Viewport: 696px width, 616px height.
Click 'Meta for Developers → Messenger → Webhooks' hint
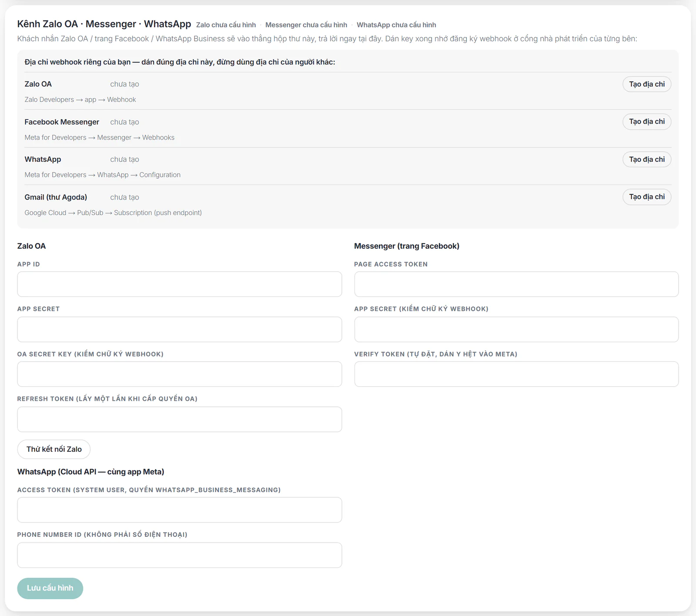(x=99, y=137)
